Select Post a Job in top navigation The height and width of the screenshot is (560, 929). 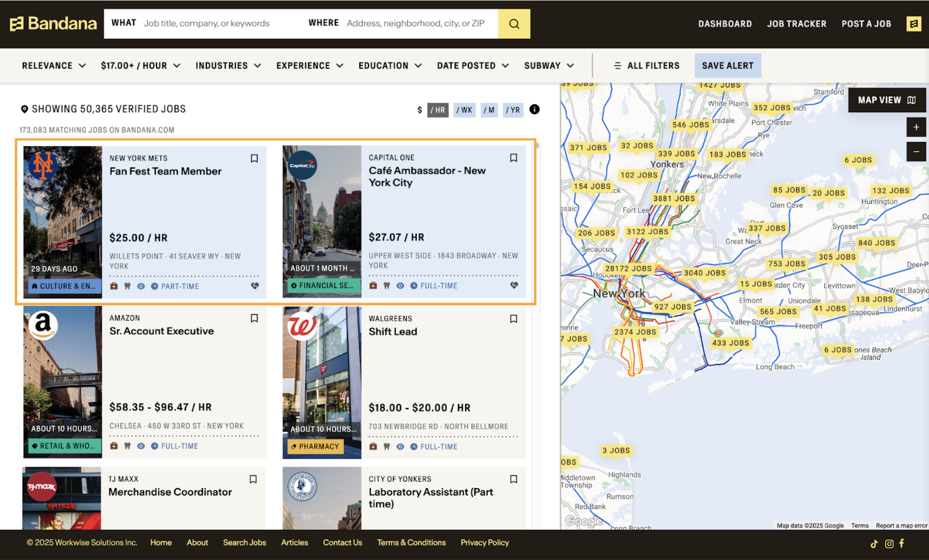pos(866,24)
